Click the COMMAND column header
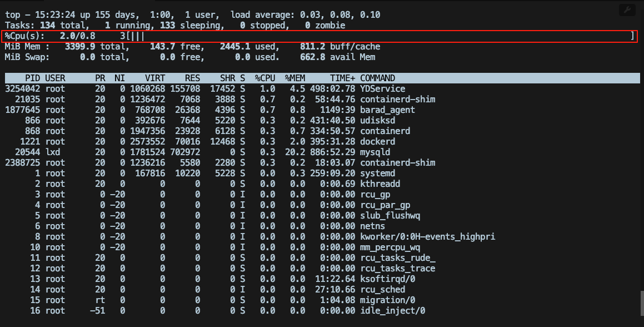The width and height of the screenshot is (644, 327). click(x=377, y=78)
